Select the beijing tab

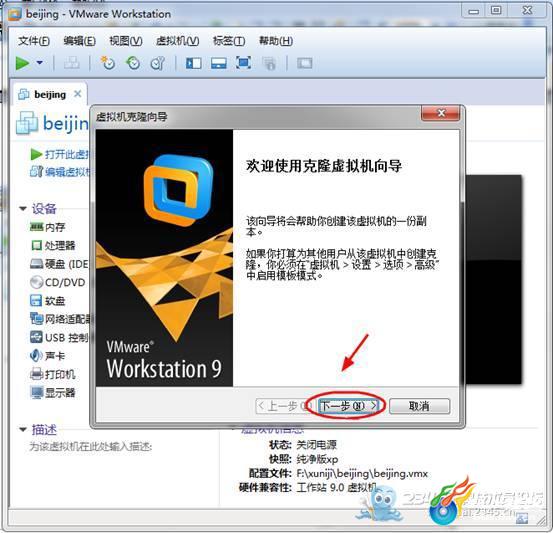coord(50,95)
